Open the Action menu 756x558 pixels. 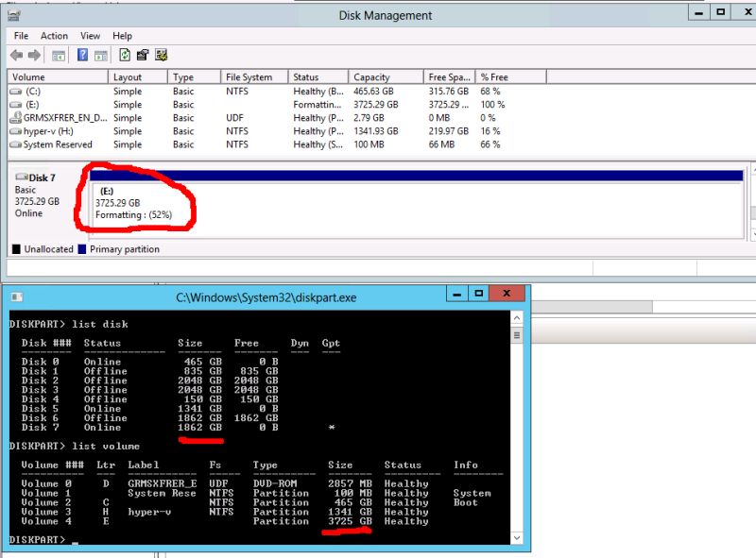[x=54, y=36]
